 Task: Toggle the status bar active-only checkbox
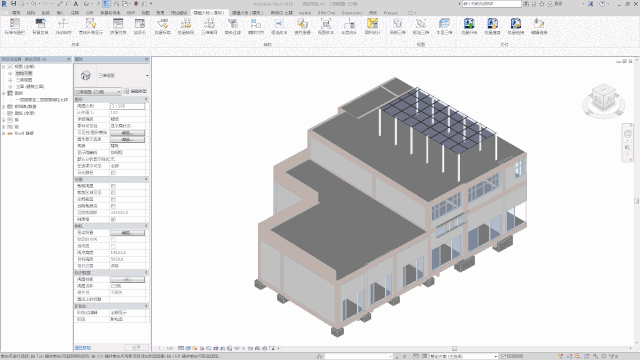pos(504,356)
